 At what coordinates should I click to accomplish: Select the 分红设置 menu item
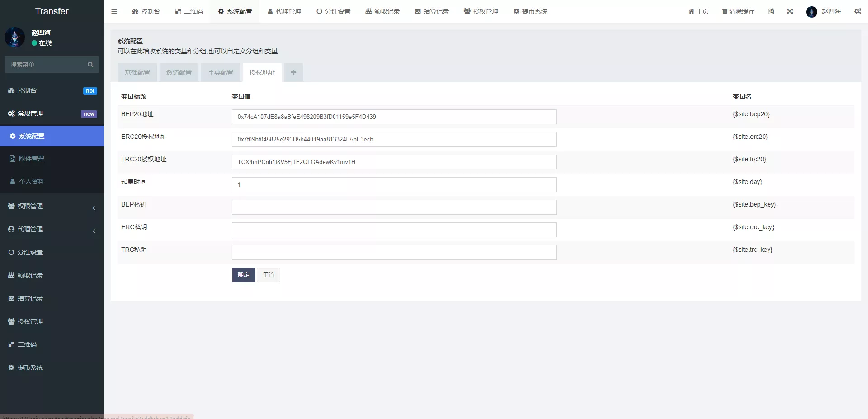(x=31, y=252)
